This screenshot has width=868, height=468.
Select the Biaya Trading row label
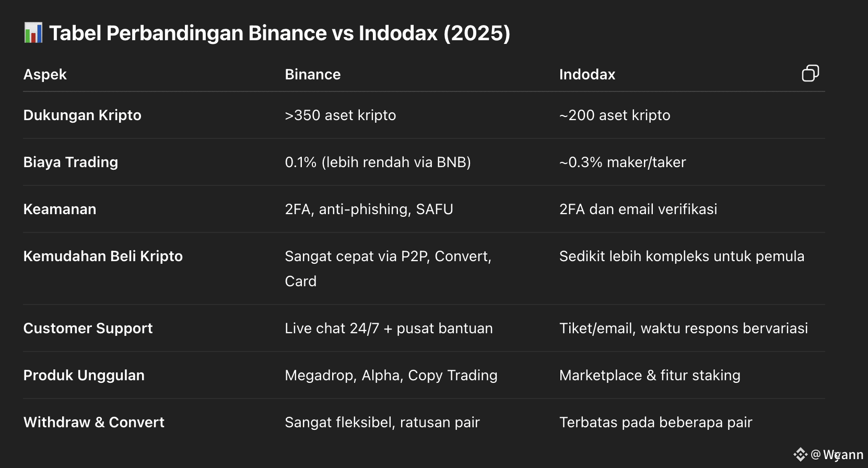click(71, 162)
